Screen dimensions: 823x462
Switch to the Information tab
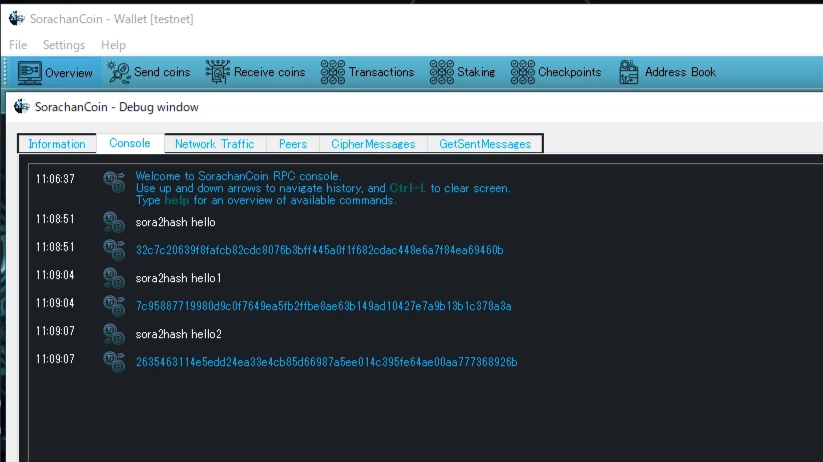(57, 144)
